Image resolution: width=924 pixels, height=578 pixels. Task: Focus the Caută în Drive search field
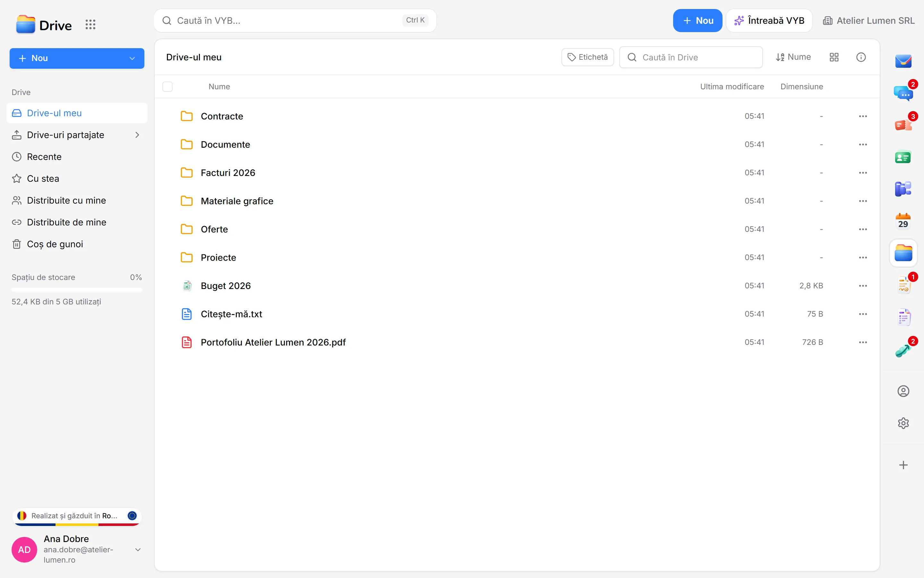point(691,57)
